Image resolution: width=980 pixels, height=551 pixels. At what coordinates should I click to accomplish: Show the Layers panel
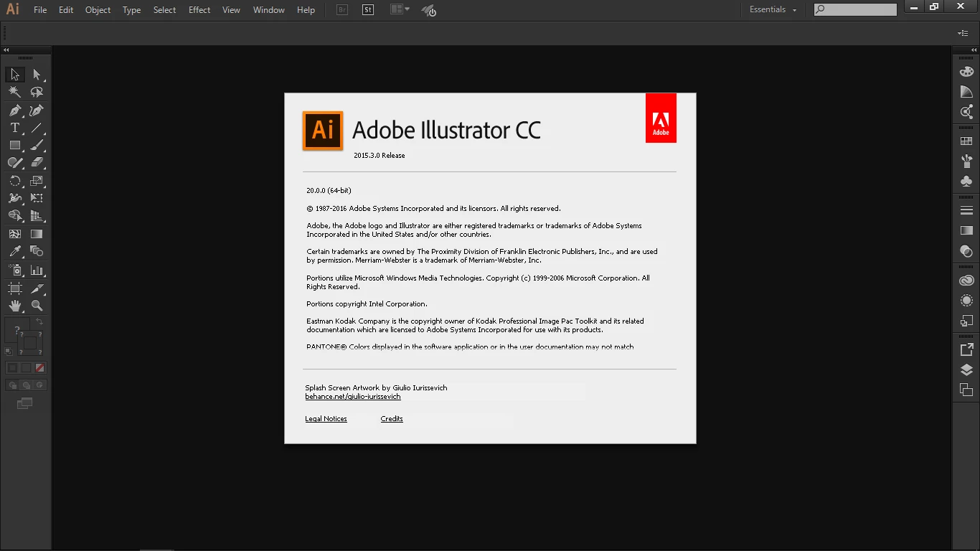point(966,370)
